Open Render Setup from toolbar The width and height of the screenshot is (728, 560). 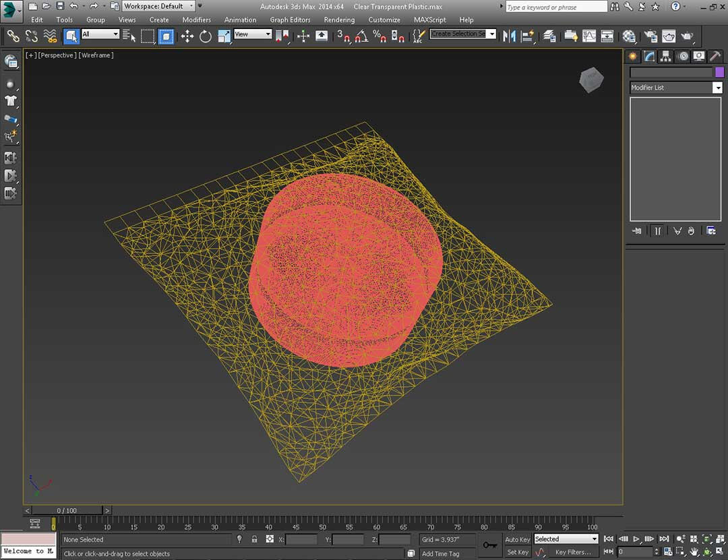tap(650, 36)
